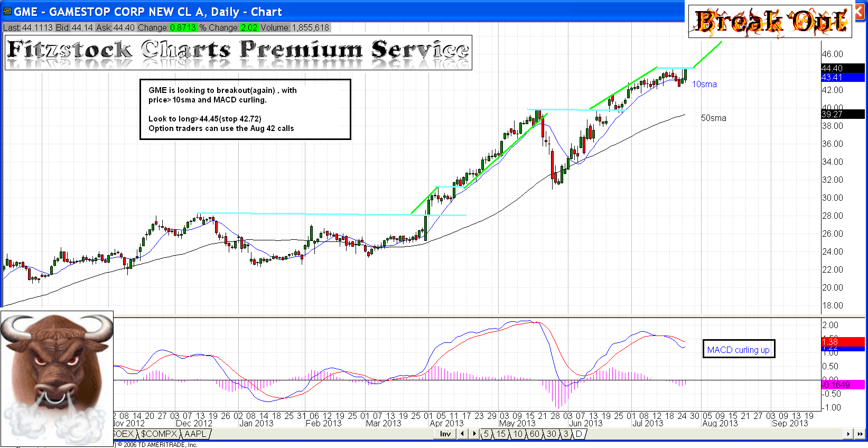Close the chart window with X button

point(860,12)
